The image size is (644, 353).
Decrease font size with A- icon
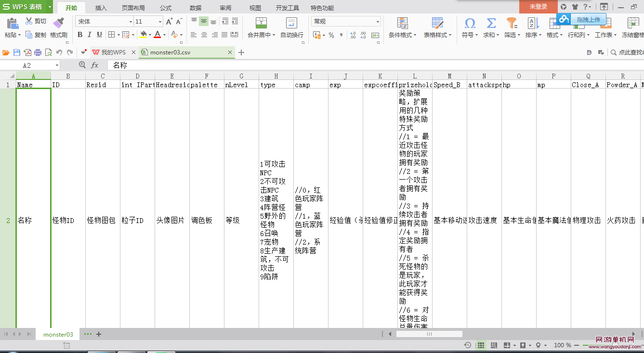tap(179, 22)
